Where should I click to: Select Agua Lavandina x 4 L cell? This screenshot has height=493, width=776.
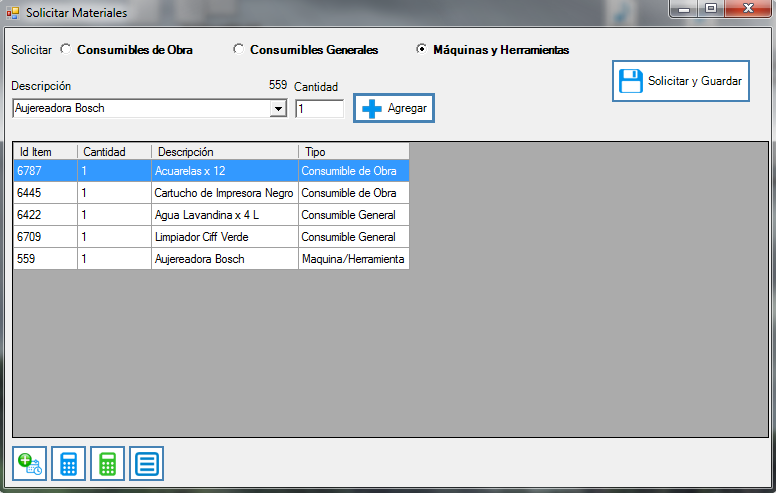coord(225,215)
